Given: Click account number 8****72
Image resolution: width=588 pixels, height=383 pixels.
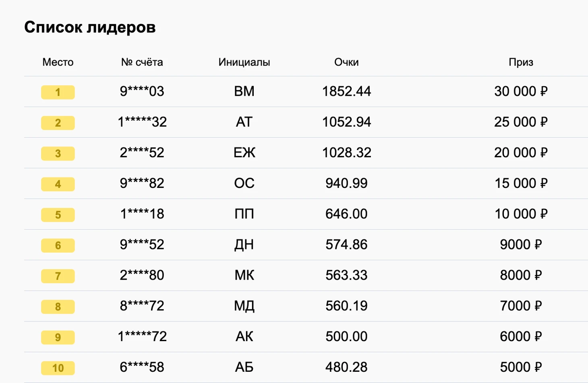Looking at the screenshot, I should pos(142,306).
